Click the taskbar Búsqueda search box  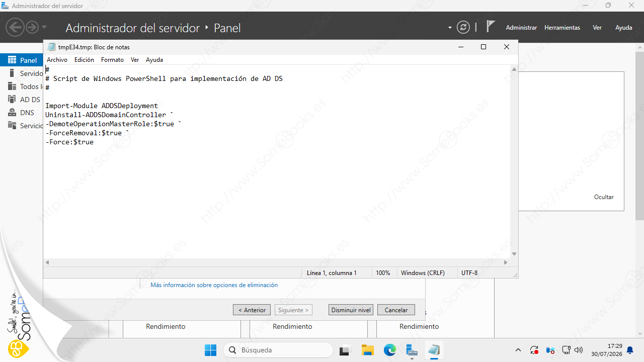point(278,350)
